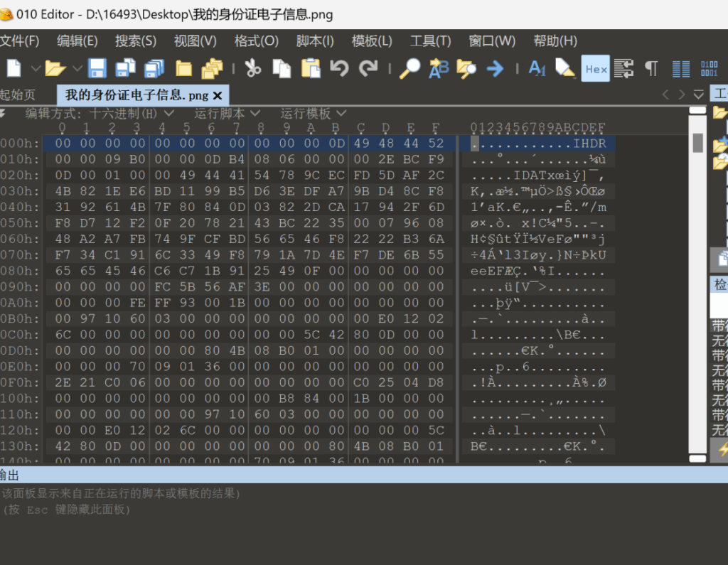Click the Cut scissors icon

[252, 68]
